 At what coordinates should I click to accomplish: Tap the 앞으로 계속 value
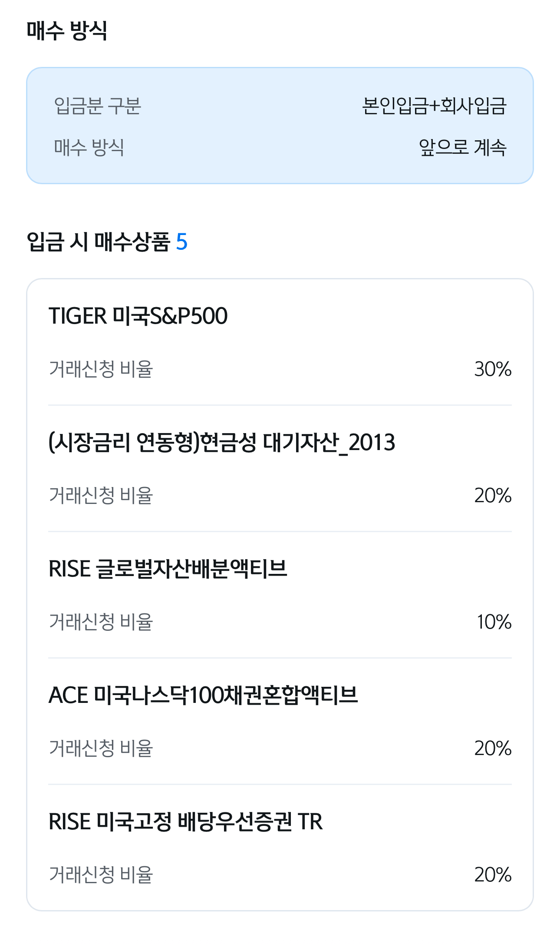click(462, 147)
